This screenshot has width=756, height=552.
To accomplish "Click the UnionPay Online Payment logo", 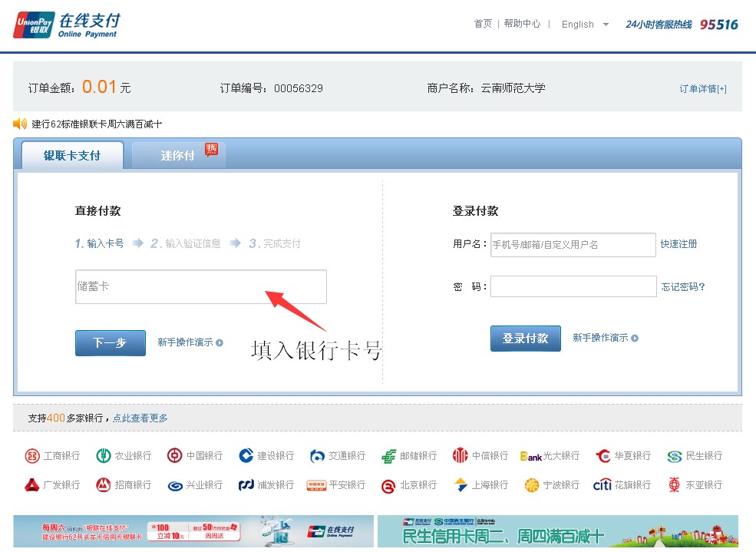I will coord(67,25).
